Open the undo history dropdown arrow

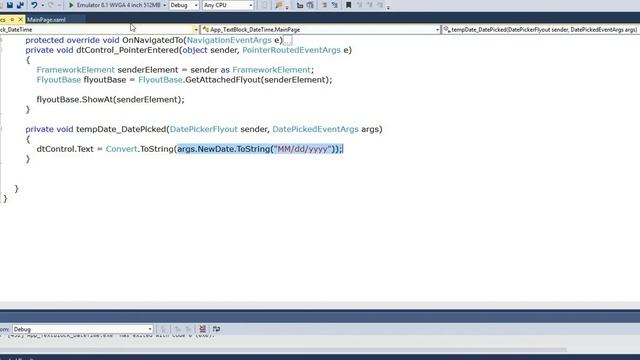(42, 5)
